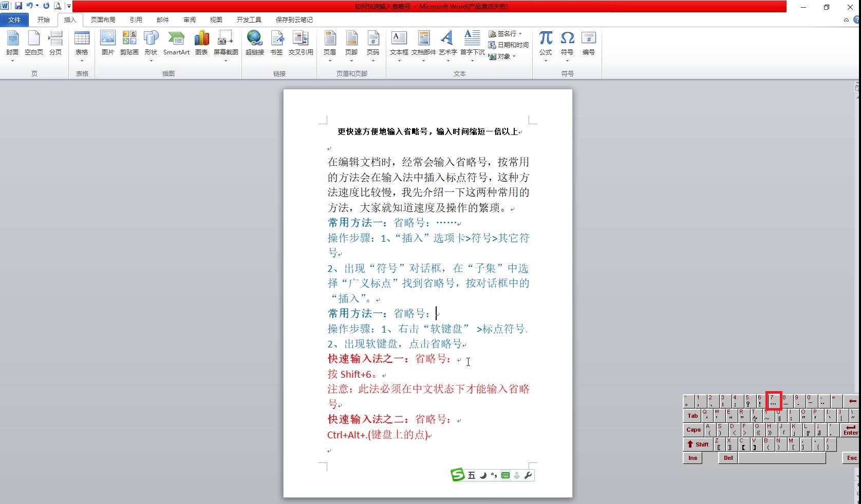The image size is (861, 504).
Task: Toggle the Caps key on soft keyboard
Action: pos(694,430)
